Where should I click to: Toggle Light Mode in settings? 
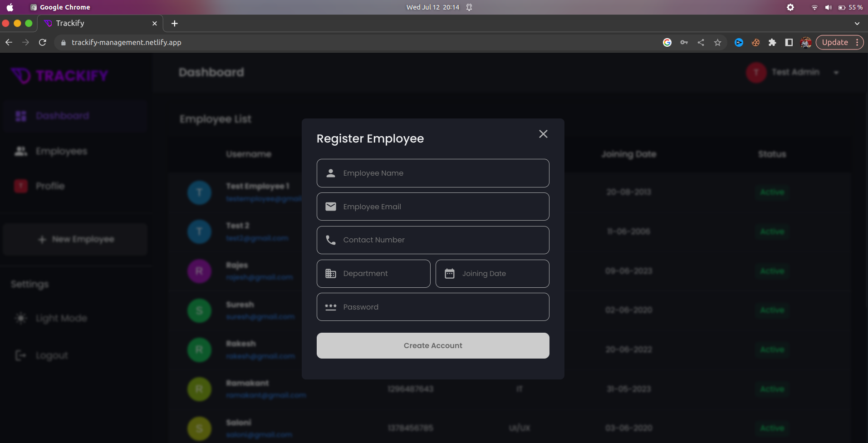click(51, 318)
